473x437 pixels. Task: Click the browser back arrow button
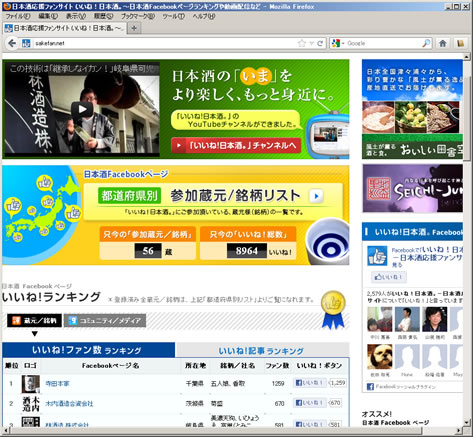(x=12, y=43)
